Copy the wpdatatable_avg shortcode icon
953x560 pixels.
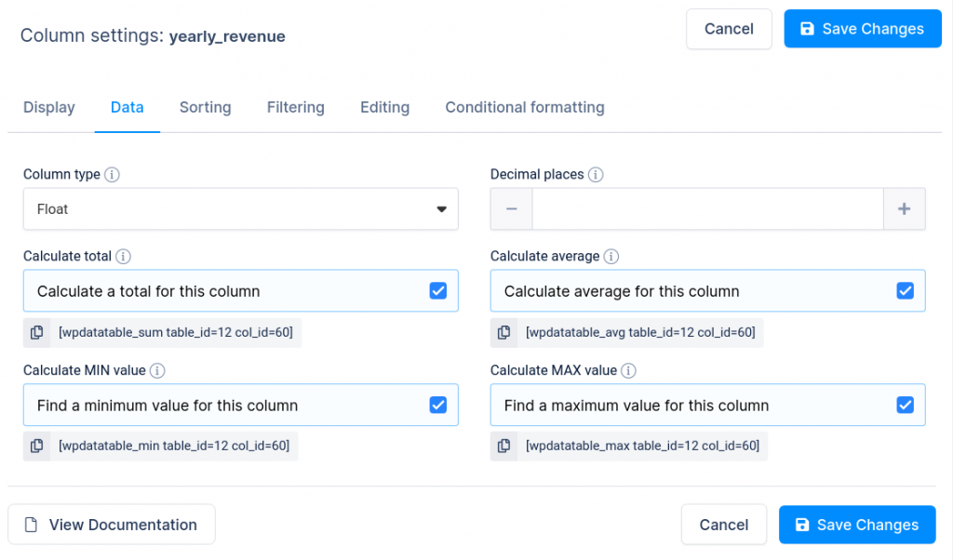coord(503,332)
